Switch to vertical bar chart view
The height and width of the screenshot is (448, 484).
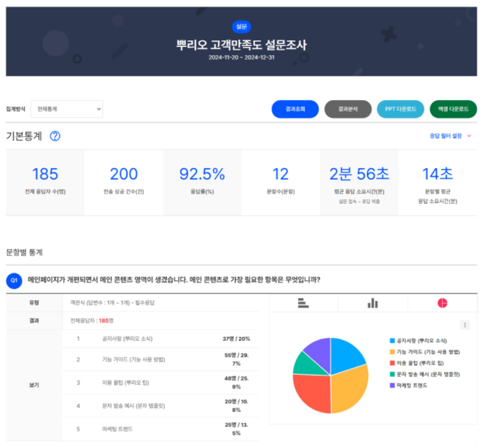coord(373,303)
